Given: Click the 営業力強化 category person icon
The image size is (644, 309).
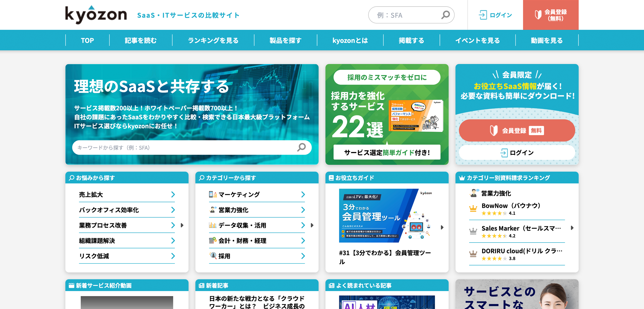Looking at the screenshot, I should pos(213,210).
